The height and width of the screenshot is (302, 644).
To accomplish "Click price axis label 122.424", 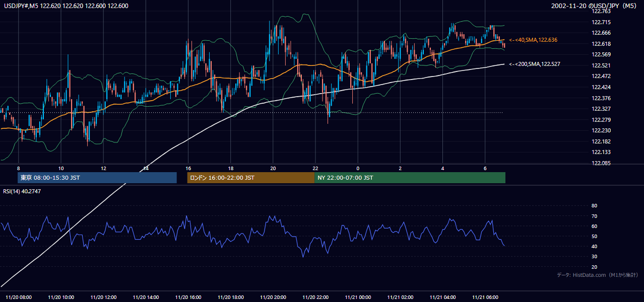I will pyautogui.click(x=601, y=87).
